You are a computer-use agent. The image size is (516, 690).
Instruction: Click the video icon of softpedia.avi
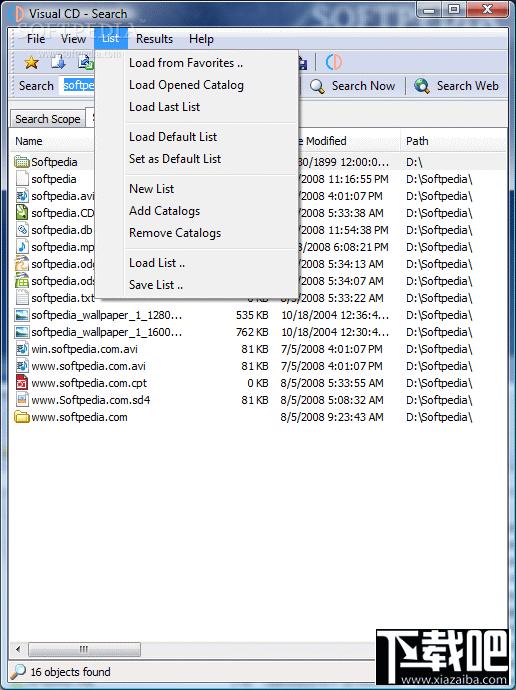[22, 196]
